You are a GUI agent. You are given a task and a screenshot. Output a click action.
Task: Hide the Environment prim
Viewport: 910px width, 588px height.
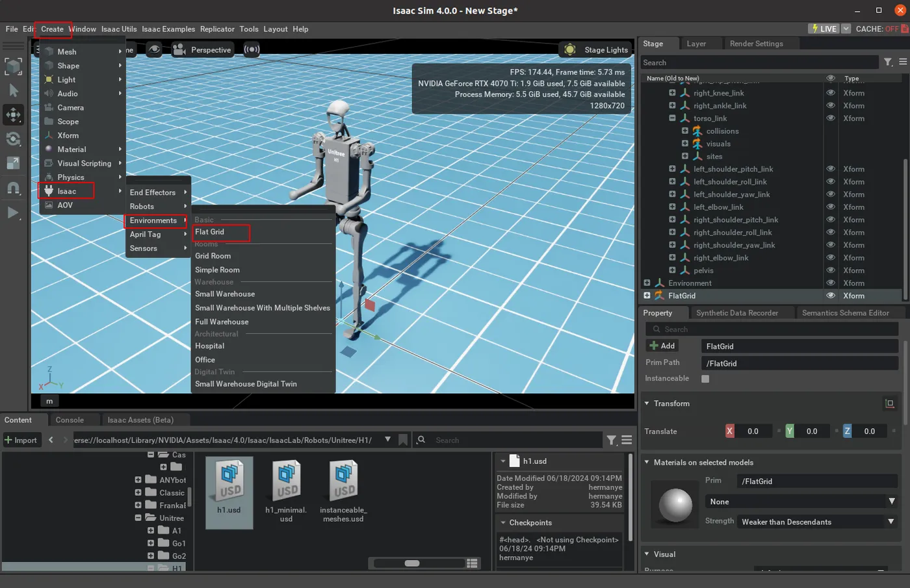pos(830,283)
